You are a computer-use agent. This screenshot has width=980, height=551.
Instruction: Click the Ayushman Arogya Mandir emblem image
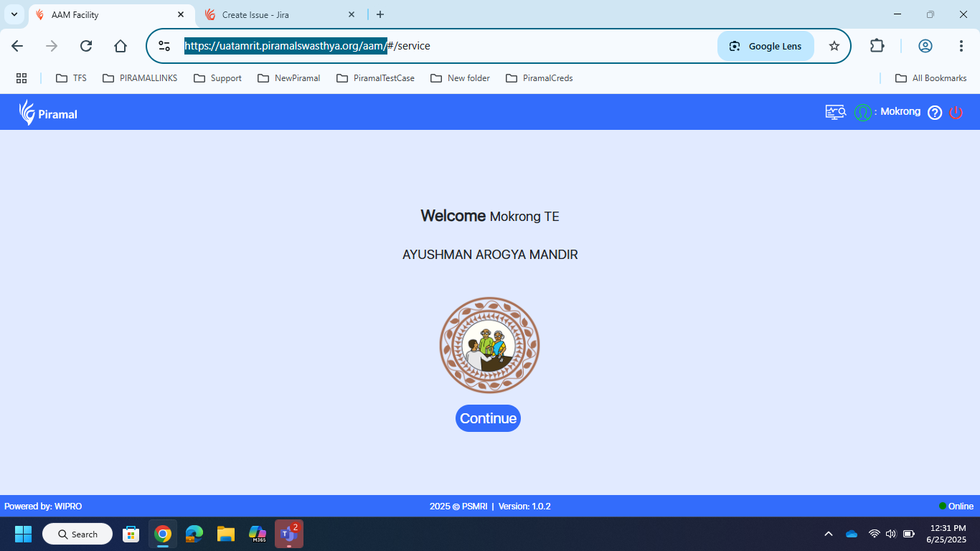tap(489, 345)
